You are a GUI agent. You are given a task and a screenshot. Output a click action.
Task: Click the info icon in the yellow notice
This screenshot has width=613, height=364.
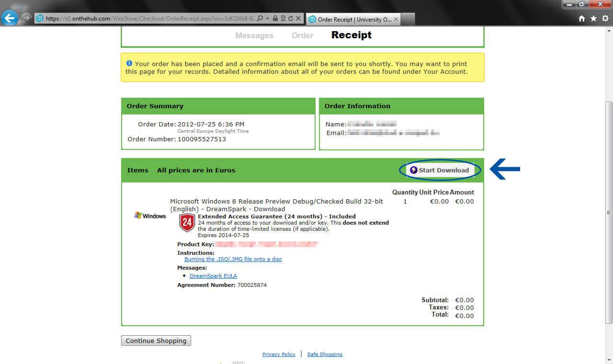click(x=129, y=63)
